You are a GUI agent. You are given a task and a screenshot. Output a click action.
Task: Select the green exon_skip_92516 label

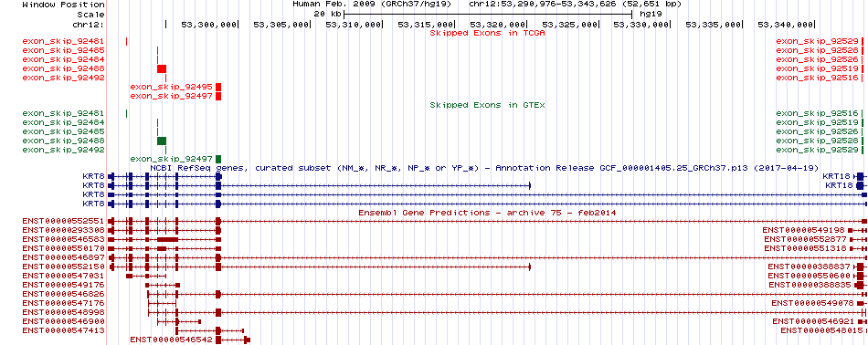tap(817, 113)
